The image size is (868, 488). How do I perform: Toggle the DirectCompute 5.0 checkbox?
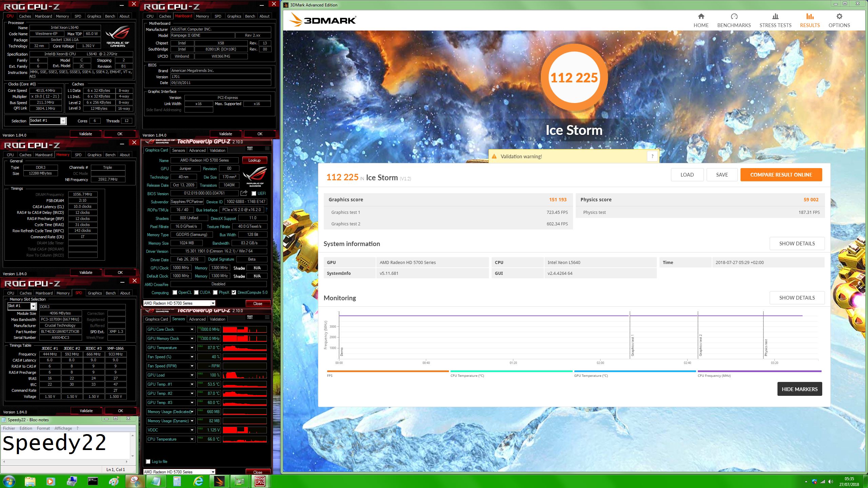tap(234, 292)
